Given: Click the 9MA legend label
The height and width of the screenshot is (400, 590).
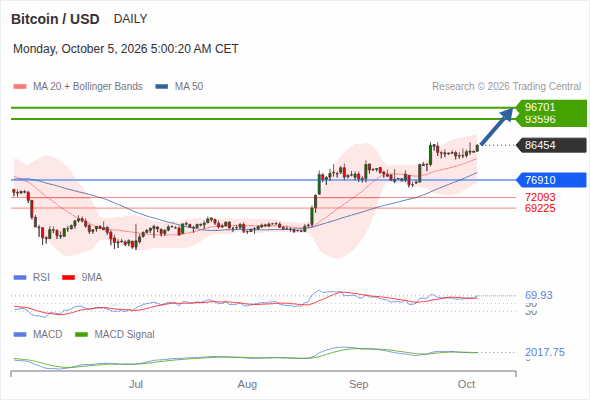Looking at the screenshot, I should click(92, 278).
